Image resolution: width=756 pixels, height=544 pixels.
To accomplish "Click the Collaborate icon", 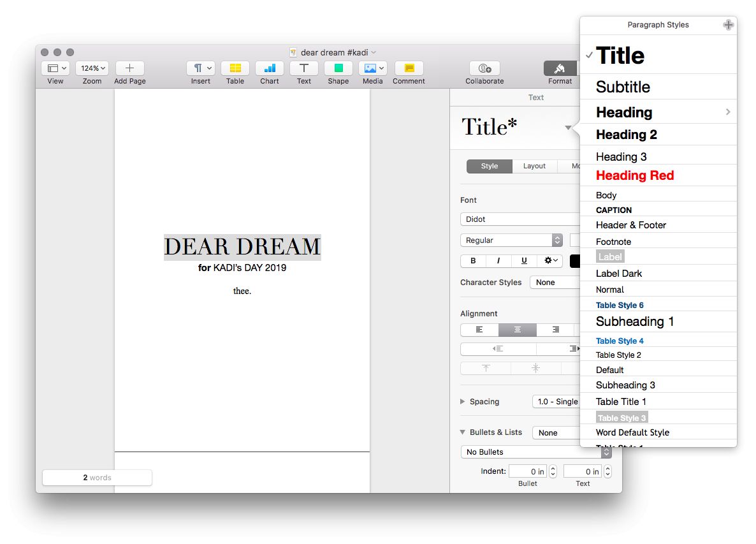I will [484, 68].
